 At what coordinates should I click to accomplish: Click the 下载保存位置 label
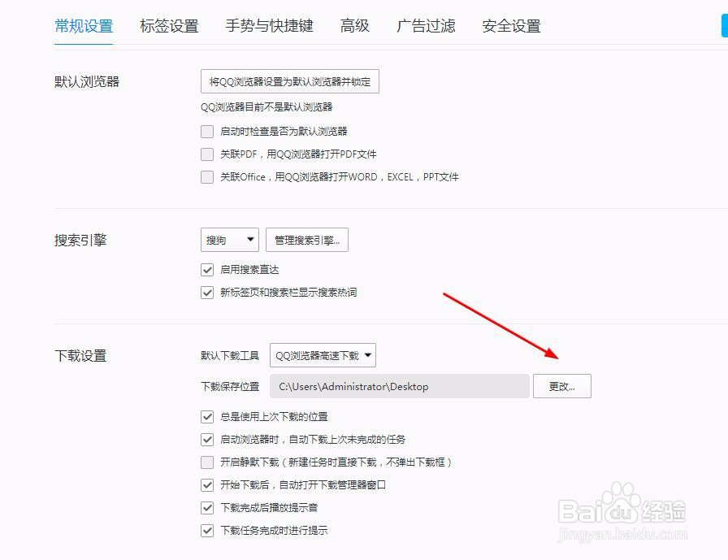230,386
